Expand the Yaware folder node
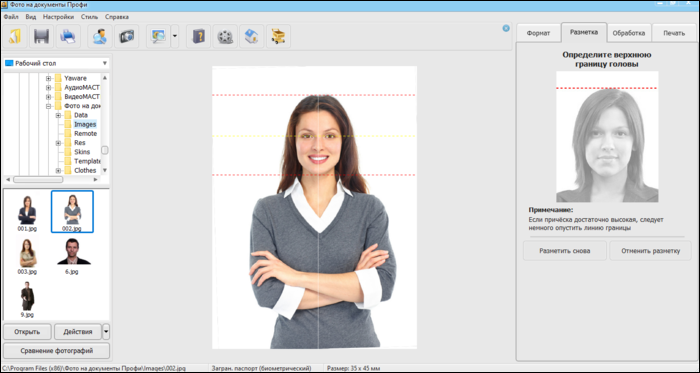700x373 pixels. (48, 78)
